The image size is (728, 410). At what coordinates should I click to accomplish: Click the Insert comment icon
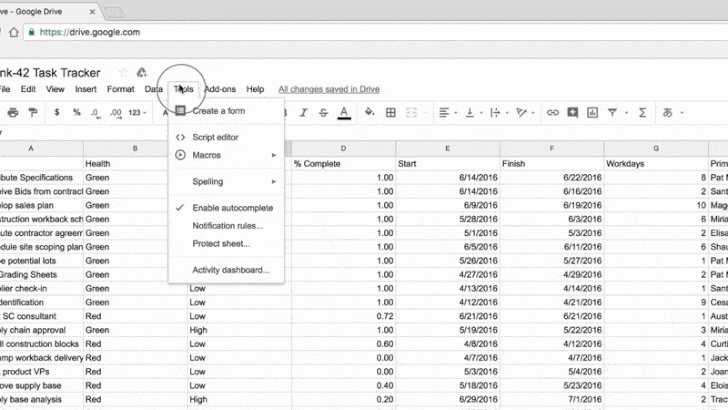coord(572,112)
